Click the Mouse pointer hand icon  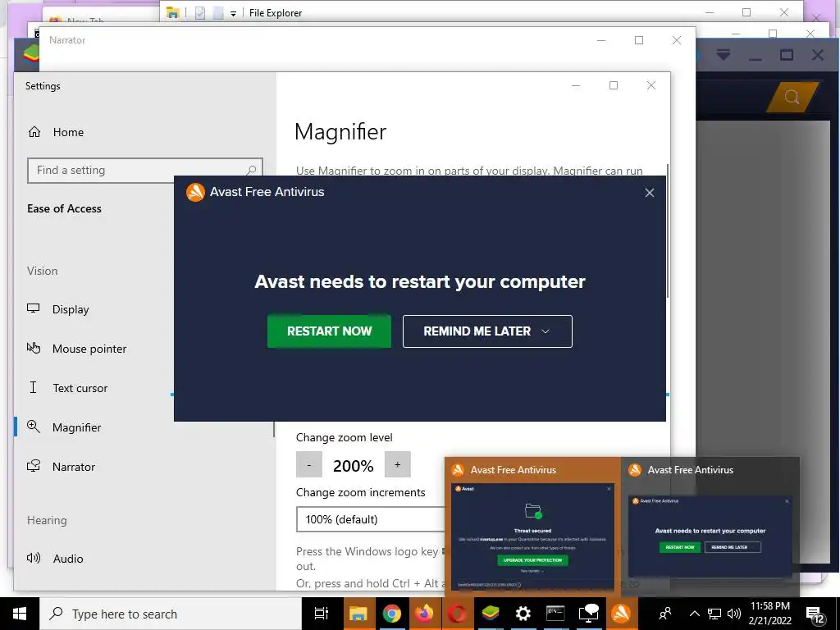(x=33, y=348)
